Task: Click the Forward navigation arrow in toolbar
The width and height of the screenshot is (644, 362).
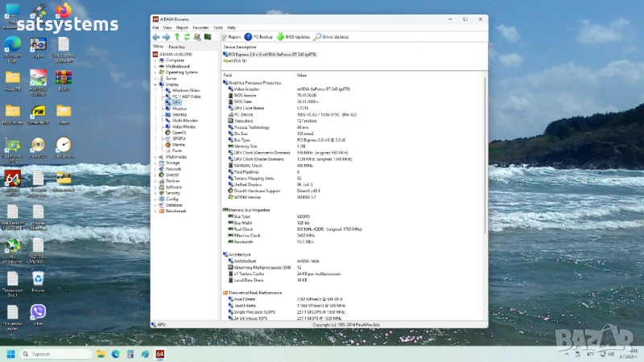Action: tap(166, 36)
